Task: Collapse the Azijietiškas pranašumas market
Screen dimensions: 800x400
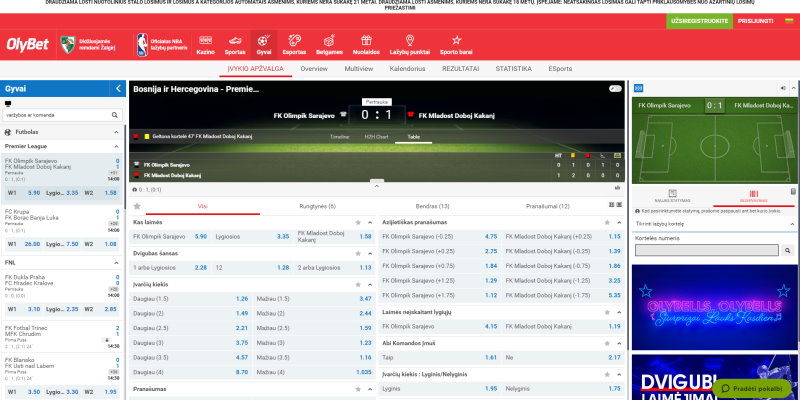Action: coord(619,222)
